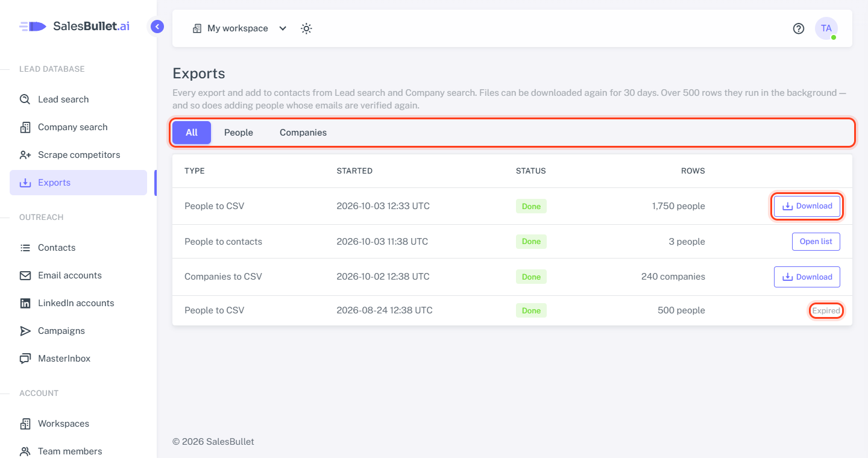Click the STARTED column header
Screen dimensions: 868x458
tap(354, 171)
